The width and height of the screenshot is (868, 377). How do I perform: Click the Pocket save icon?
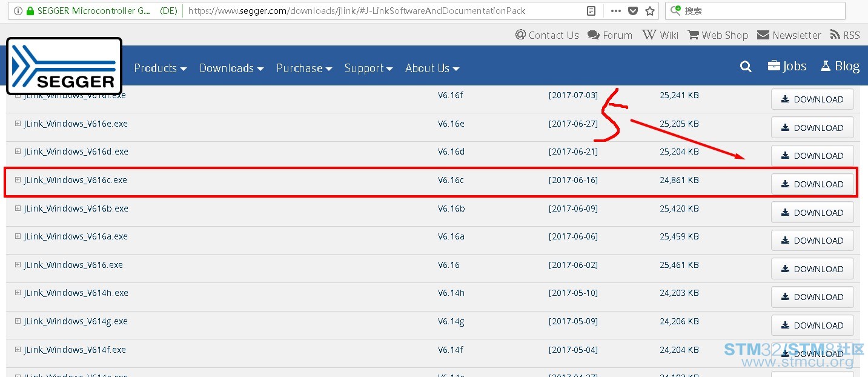tap(633, 11)
